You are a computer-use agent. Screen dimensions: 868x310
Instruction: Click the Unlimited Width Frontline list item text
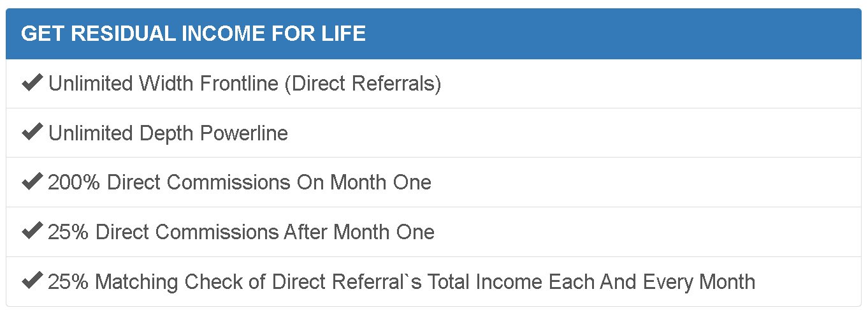point(244,84)
